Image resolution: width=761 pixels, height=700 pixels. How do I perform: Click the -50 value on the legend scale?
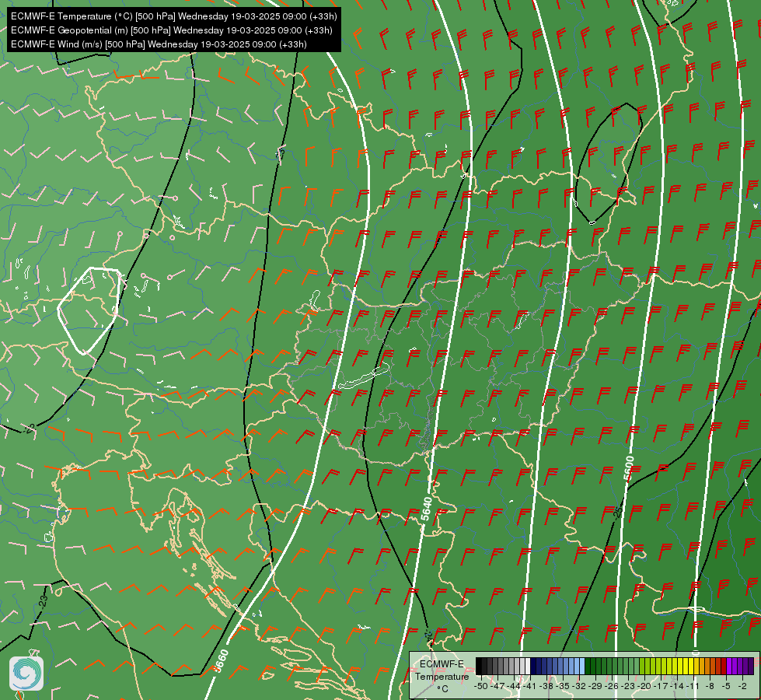point(480,686)
